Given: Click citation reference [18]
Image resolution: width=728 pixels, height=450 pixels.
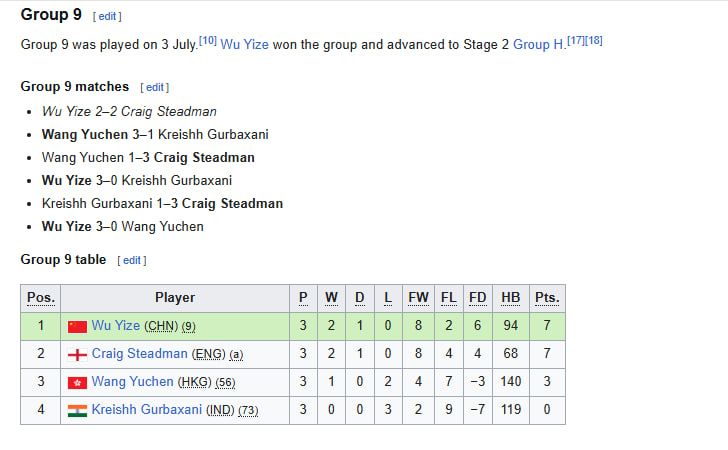Looking at the screenshot, I should coord(594,41).
